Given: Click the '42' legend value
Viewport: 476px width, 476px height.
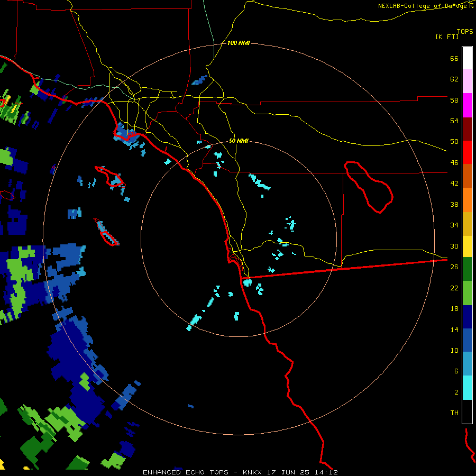Looking at the screenshot, I should tap(454, 184).
